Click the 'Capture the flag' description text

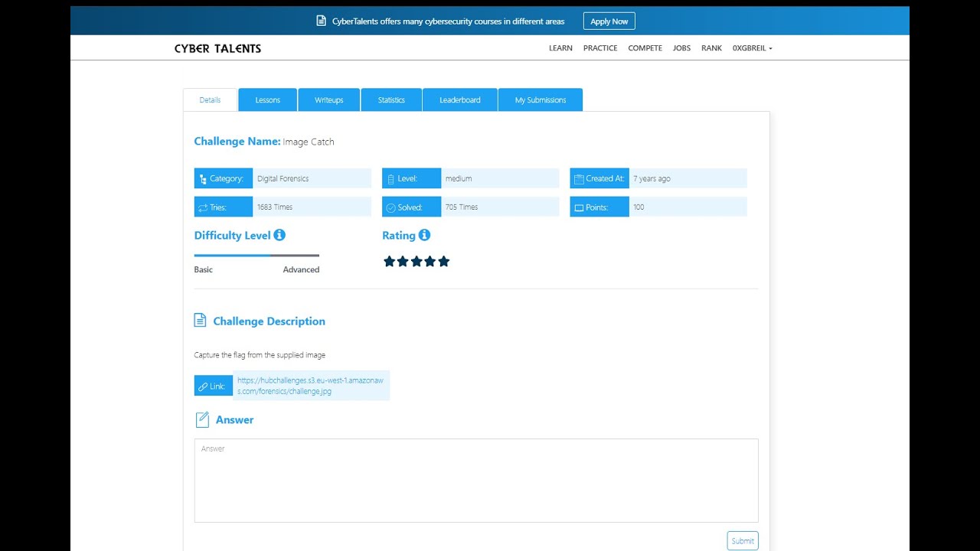[x=260, y=355]
